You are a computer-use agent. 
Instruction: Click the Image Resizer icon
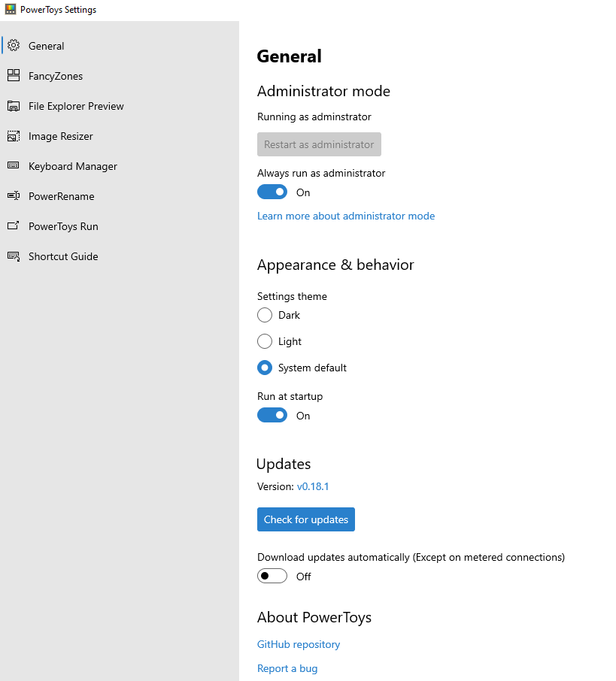coord(14,136)
